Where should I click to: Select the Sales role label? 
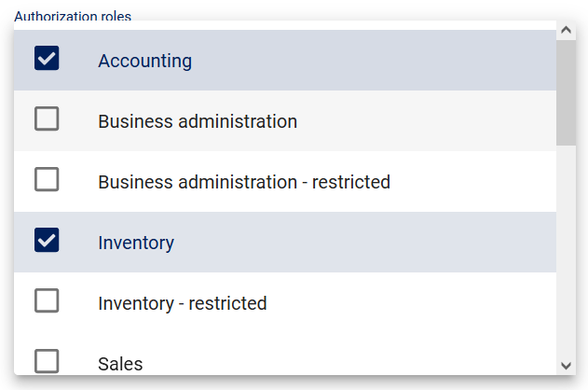120,364
